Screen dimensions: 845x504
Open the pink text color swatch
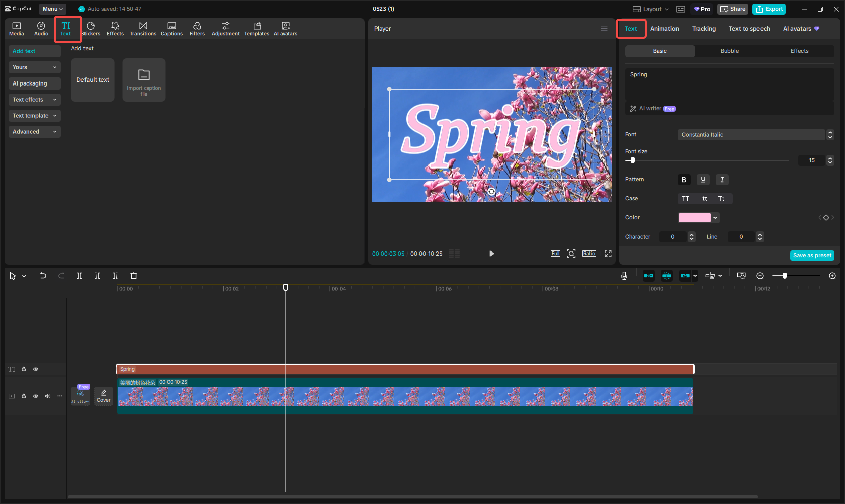[696, 217]
